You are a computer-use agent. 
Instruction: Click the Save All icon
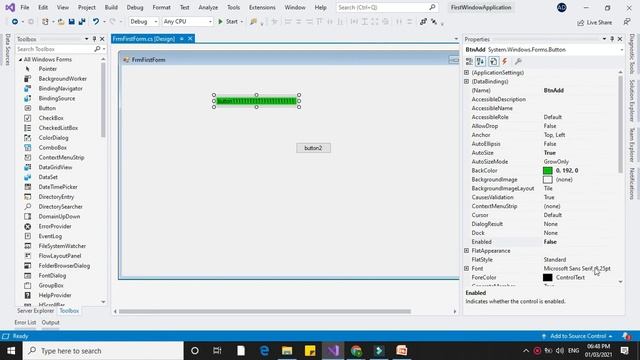pyautogui.click(x=82, y=22)
